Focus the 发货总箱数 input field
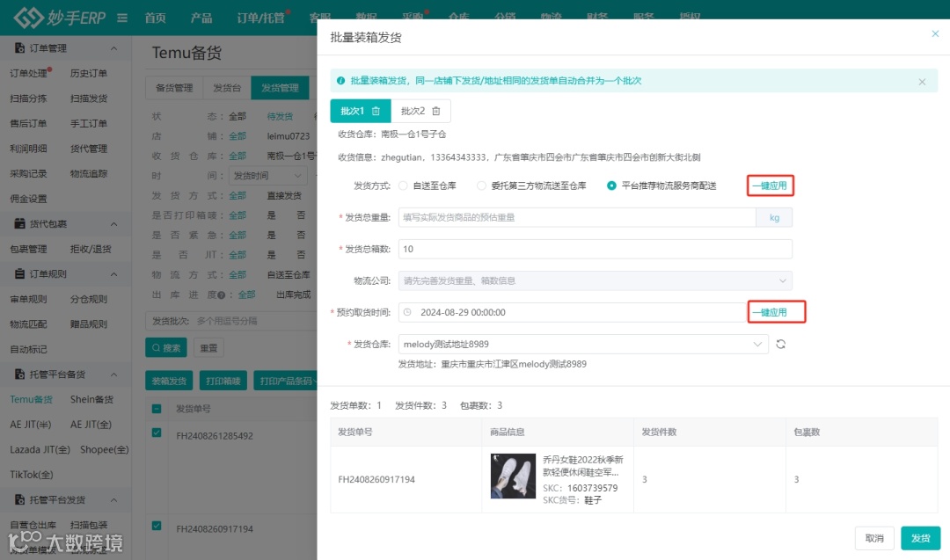950x560 pixels. coord(595,249)
